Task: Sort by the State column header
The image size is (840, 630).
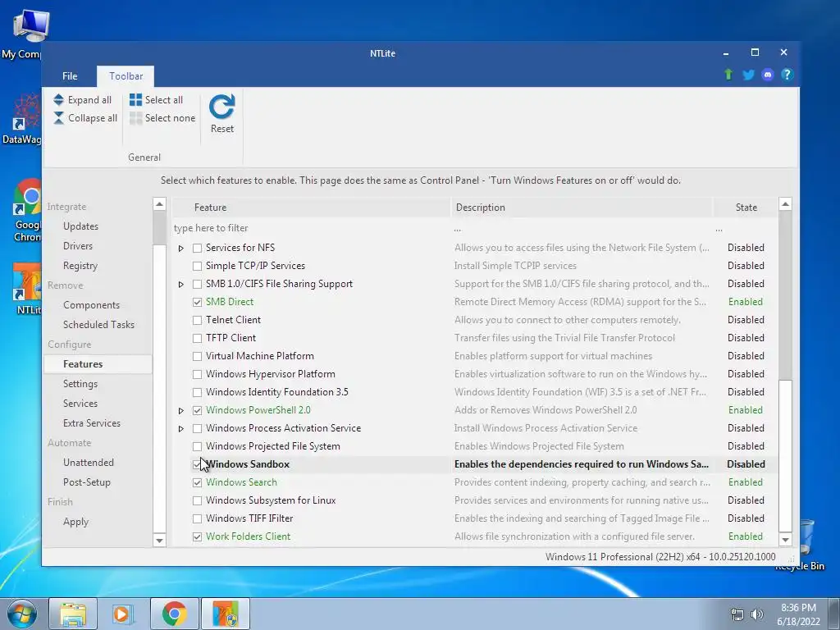Action: coord(746,208)
